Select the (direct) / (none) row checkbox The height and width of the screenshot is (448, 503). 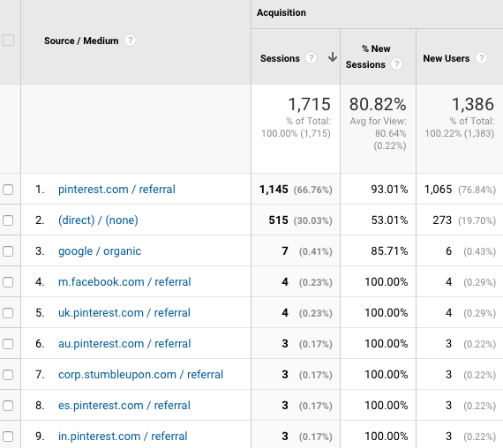click(8, 220)
